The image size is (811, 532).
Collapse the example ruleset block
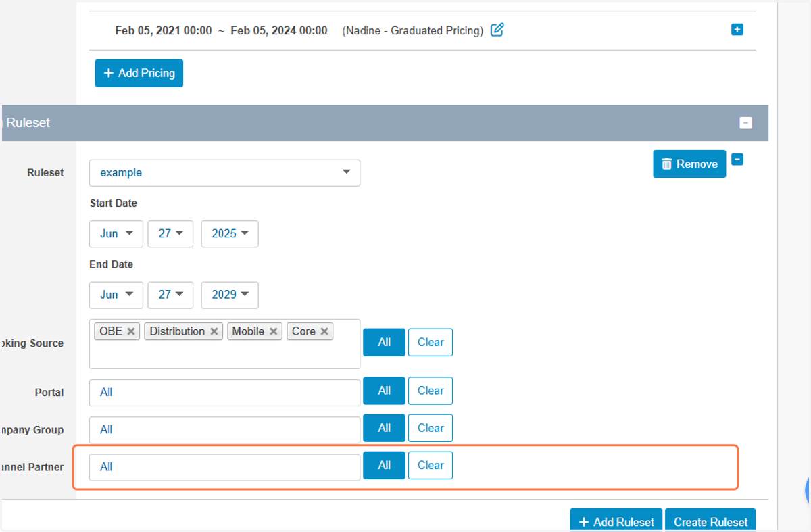point(737,160)
